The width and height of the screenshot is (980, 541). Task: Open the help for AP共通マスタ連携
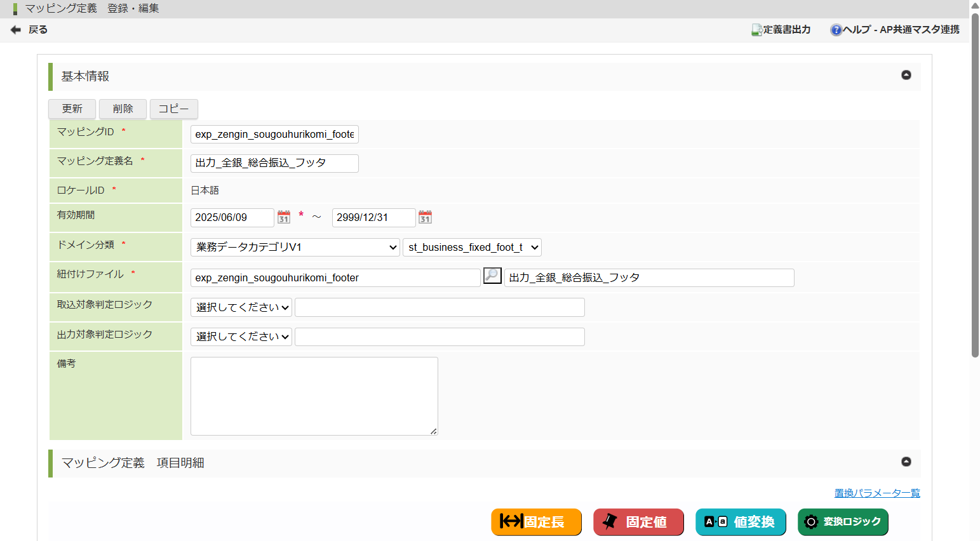[894, 30]
